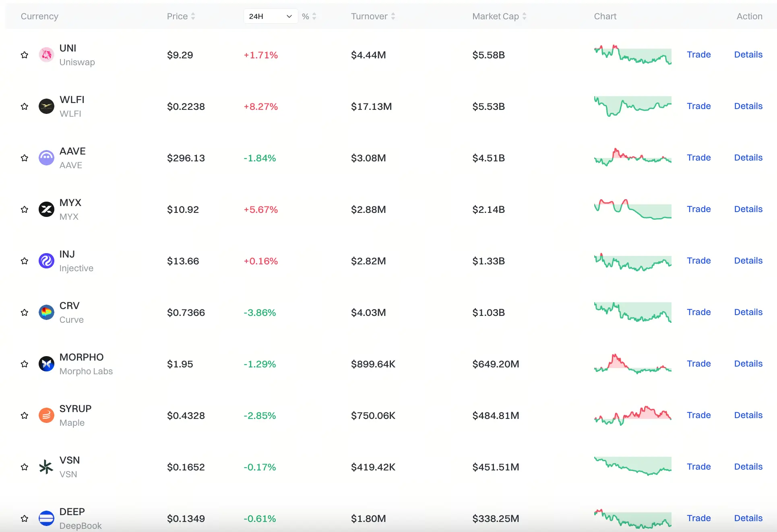View VSN Details
The image size is (777, 532).
point(748,467)
